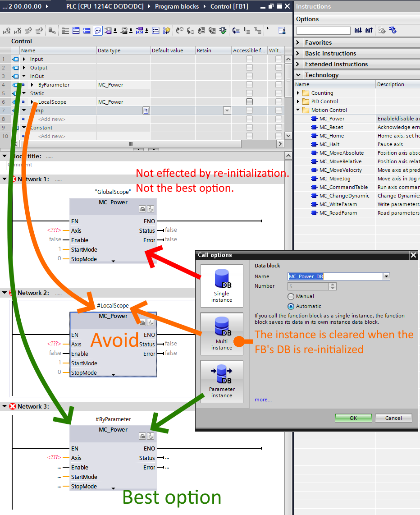Expand the ByParameter variable
420x515 pixels.
(x=32, y=85)
